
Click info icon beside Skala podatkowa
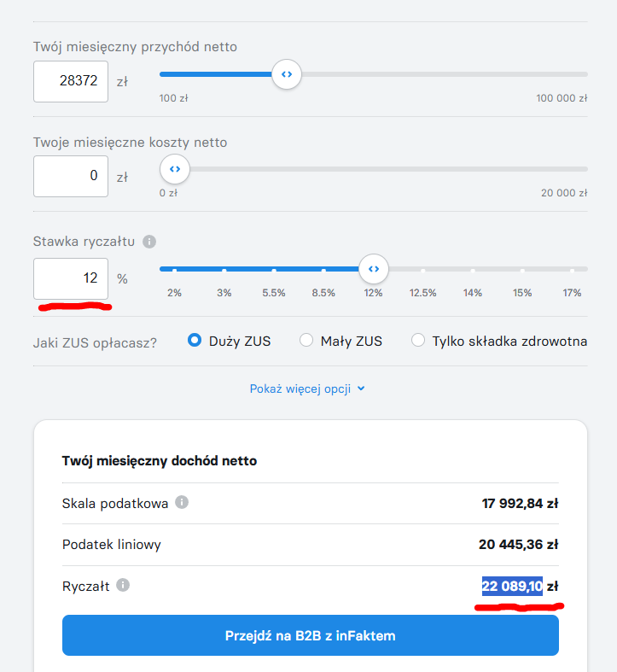182,502
